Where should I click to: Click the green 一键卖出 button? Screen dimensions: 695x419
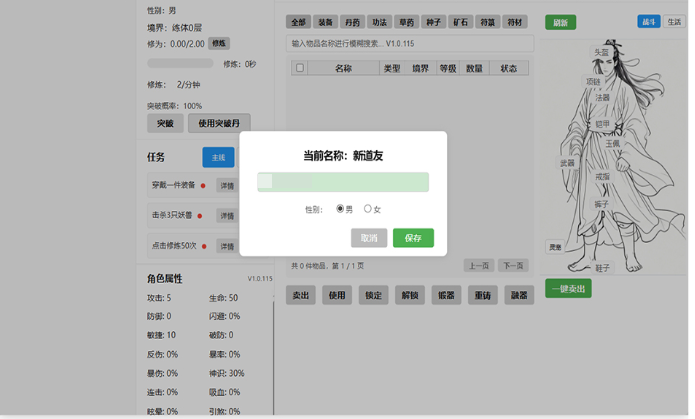coord(568,289)
